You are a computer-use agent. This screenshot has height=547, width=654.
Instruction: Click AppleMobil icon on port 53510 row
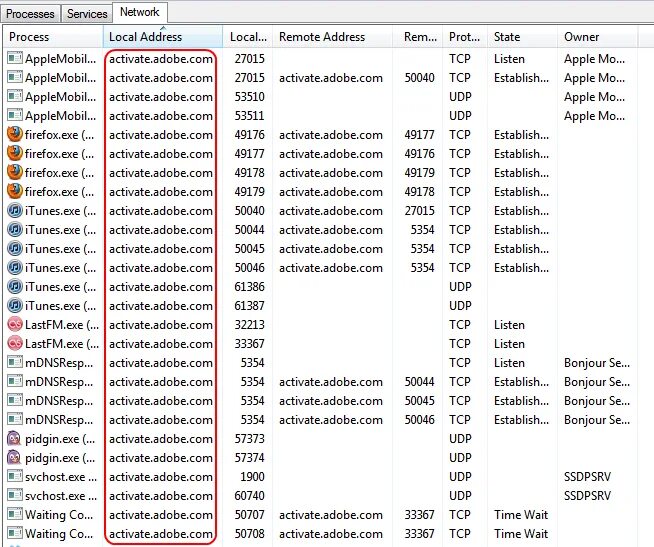pos(15,96)
